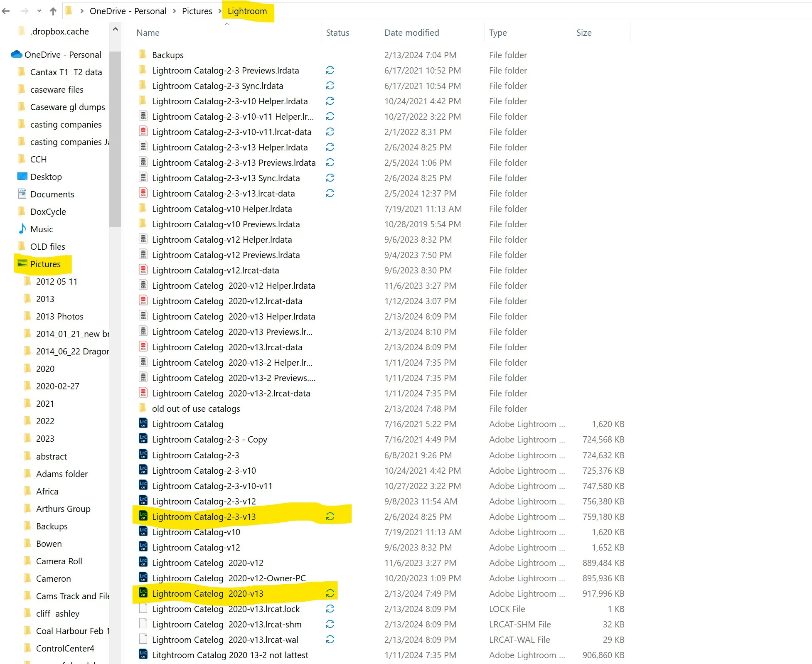Select the Backups folder in file list
812x664 pixels.
[168, 55]
